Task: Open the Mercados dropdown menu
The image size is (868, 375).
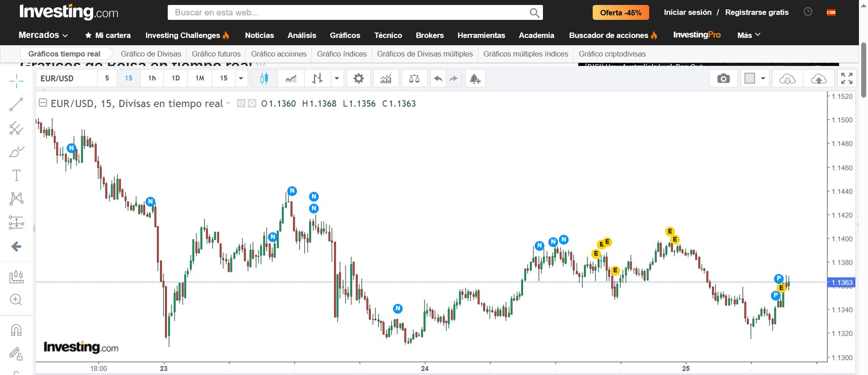Action: 43,35
